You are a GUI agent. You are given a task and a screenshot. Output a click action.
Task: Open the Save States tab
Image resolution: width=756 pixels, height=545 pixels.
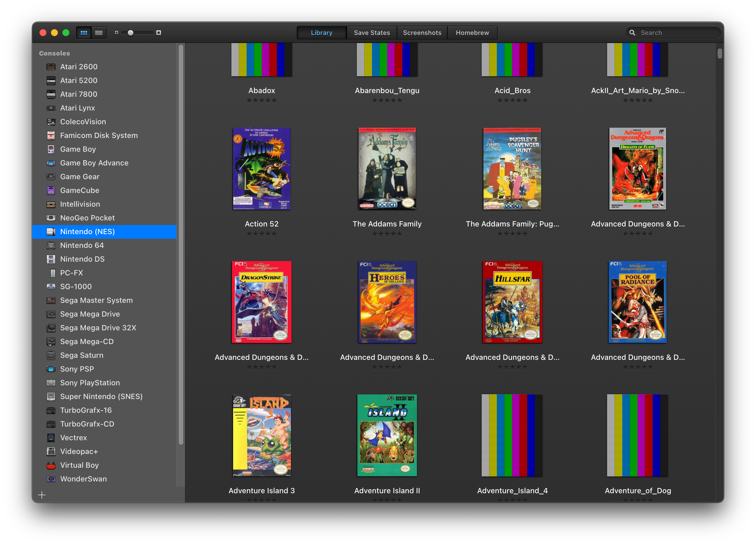372,33
